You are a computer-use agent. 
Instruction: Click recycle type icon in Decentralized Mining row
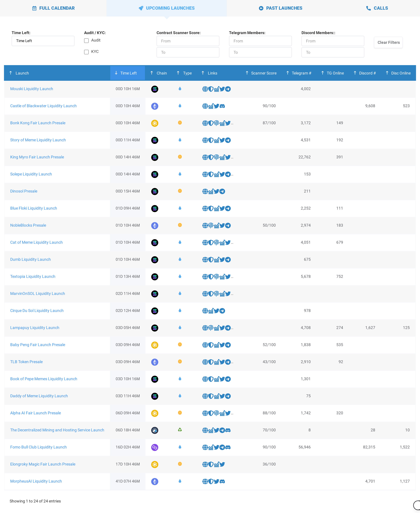pyautogui.click(x=180, y=430)
